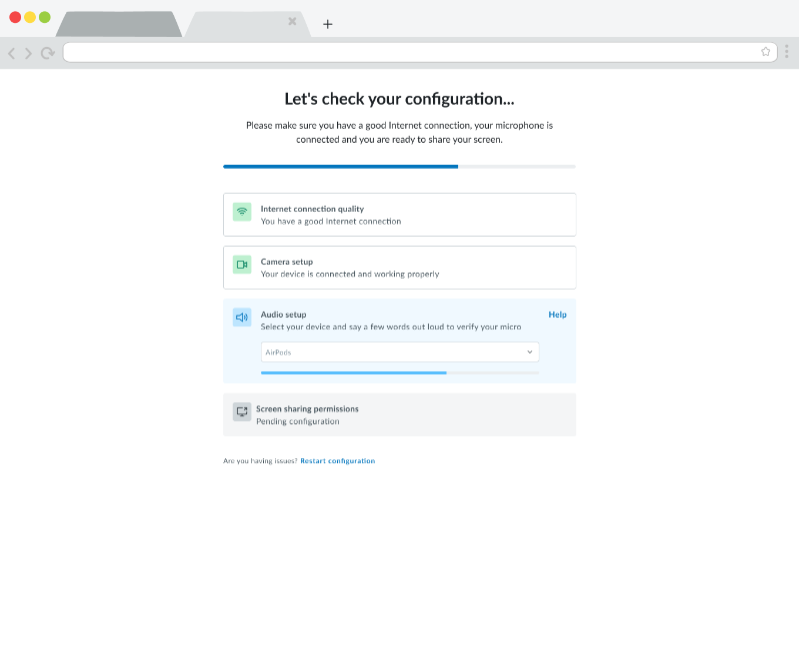Select the Camera setup card
The width and height of the screenshot is (800, 652).
399,268
